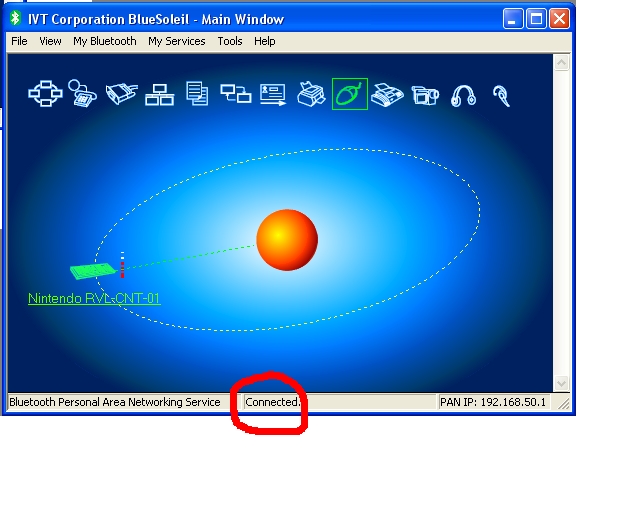This screenshot has width=640, height=512.
Task: Click the Personal Area Networking service icon
Action: click(45, 94)
